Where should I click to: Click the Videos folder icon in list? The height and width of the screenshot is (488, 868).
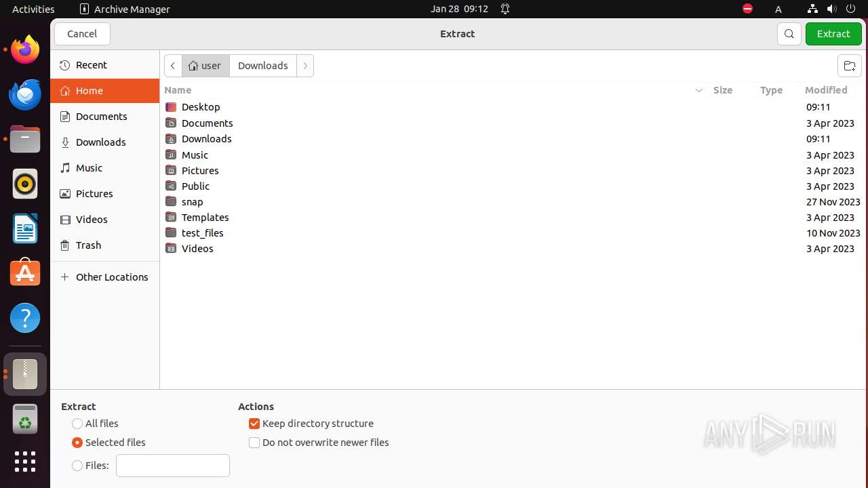click(171, 248)
